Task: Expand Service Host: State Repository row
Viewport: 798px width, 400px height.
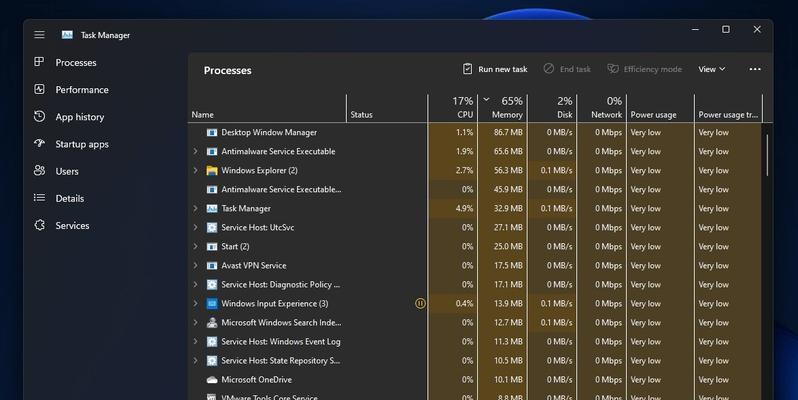Action: [x=195, y=360]
